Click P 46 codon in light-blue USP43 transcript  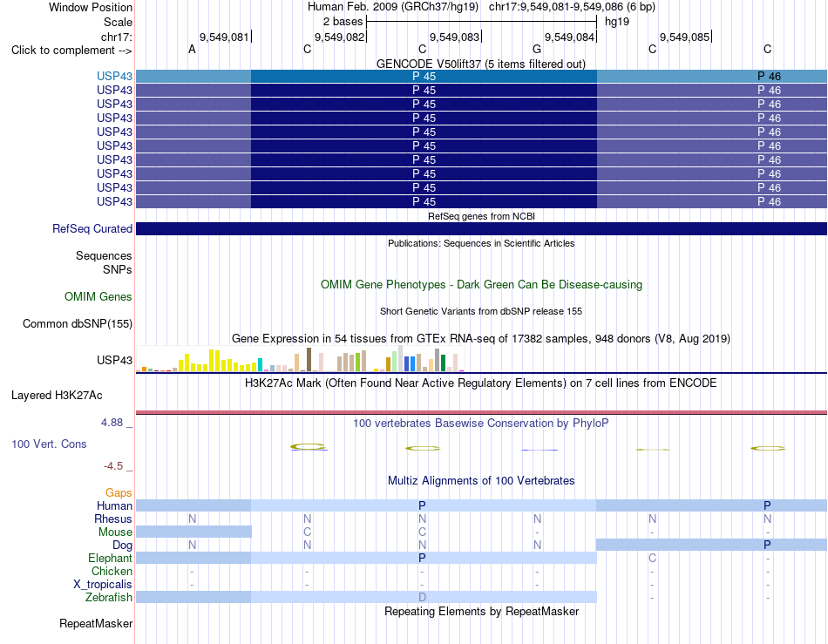tap(769, 76)
